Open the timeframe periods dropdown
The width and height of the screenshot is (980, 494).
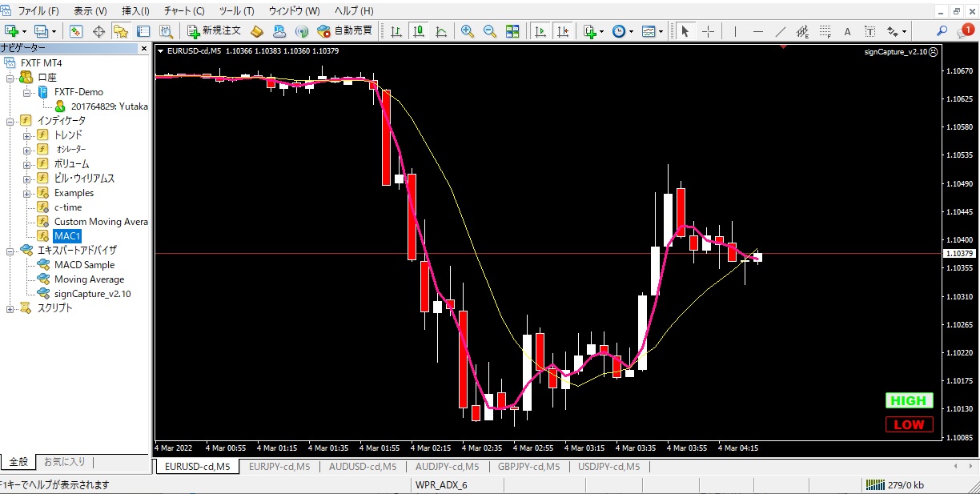[622, 31]
